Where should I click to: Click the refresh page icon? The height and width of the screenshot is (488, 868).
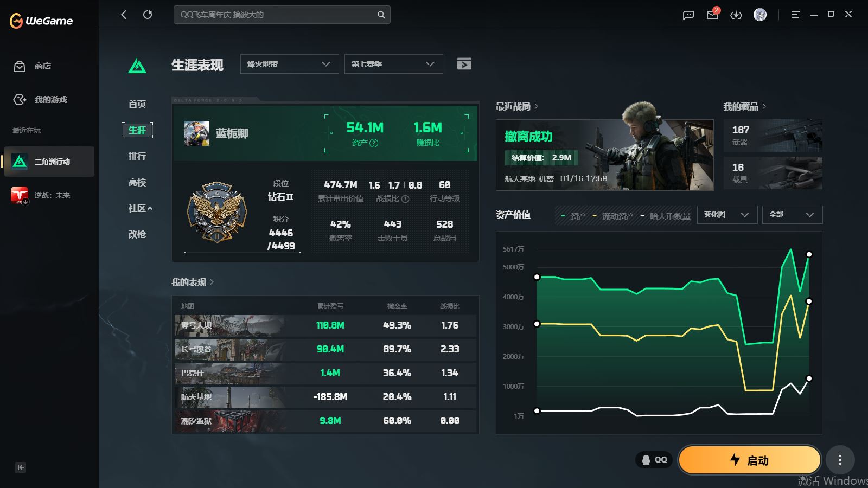tap(148, 15)
